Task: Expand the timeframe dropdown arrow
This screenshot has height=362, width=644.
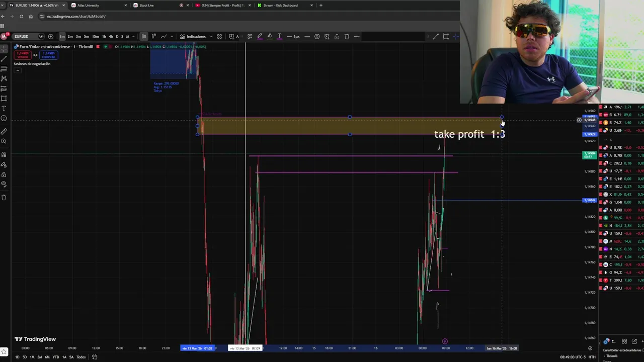Action: point(133,36)
